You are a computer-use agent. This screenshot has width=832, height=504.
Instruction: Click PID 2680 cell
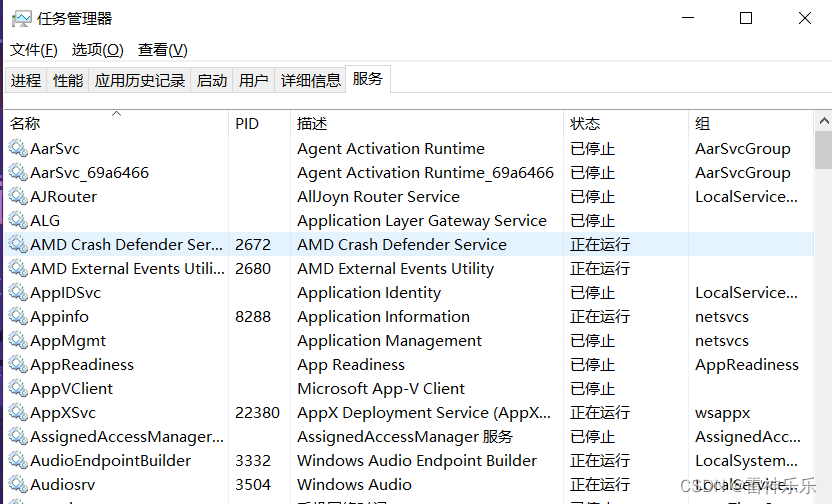click(x=253, y=268)
